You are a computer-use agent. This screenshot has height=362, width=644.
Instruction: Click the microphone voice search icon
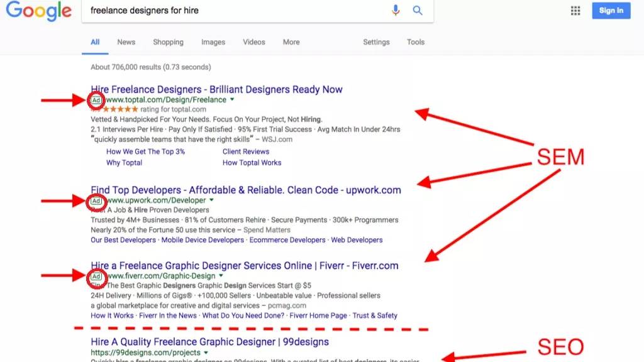click(396, 10)
